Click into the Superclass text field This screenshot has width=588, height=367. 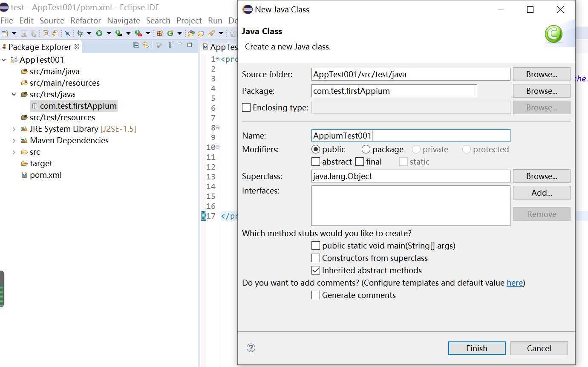click(x=410, y=176)
